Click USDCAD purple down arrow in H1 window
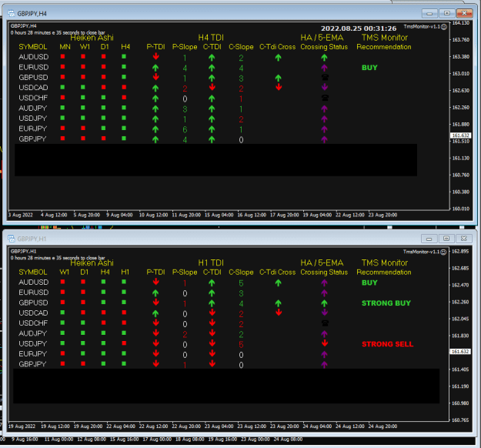481x448 pixels. point(325,313)
